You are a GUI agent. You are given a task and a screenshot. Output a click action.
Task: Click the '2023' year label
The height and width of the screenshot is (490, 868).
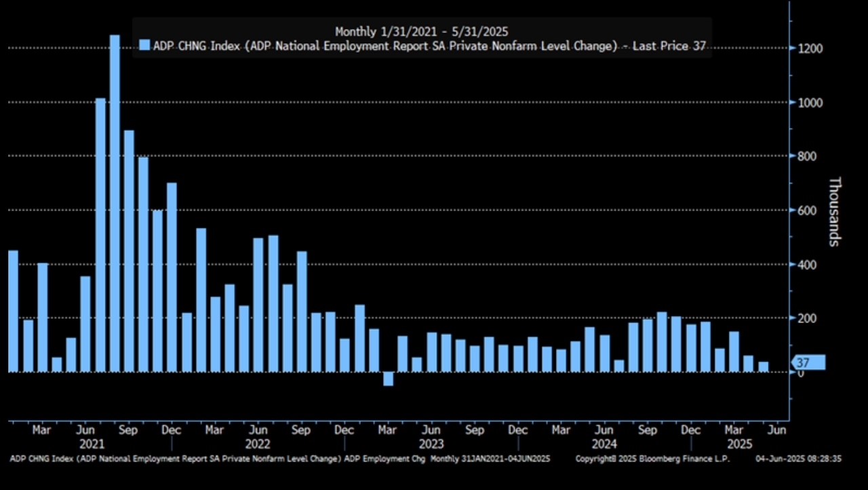coord(431,445)
